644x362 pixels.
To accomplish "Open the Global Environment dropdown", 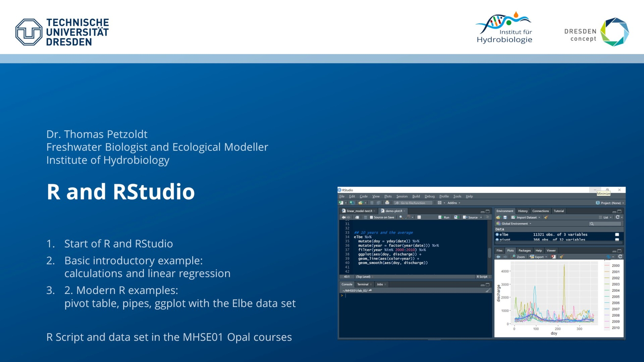I will click(x=514, y=224).
